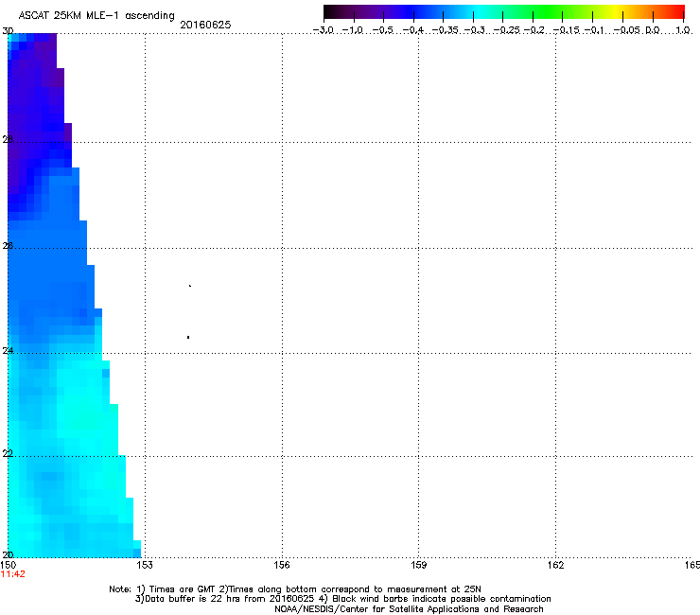Screen dimensions: 700x615
Task: Click the note about Data buffer is 22 hrs
Action: [342, 599]
